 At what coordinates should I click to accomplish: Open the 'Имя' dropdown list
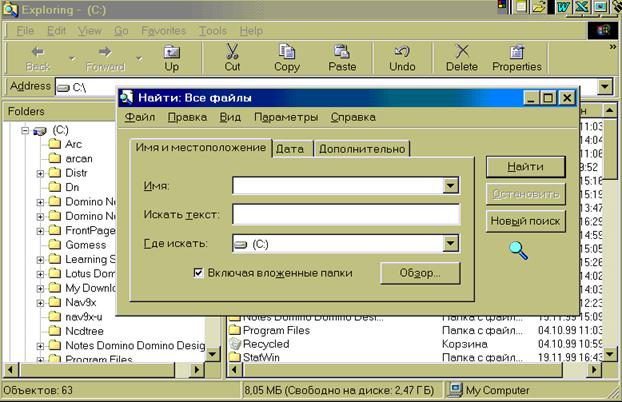click(451, 185)
